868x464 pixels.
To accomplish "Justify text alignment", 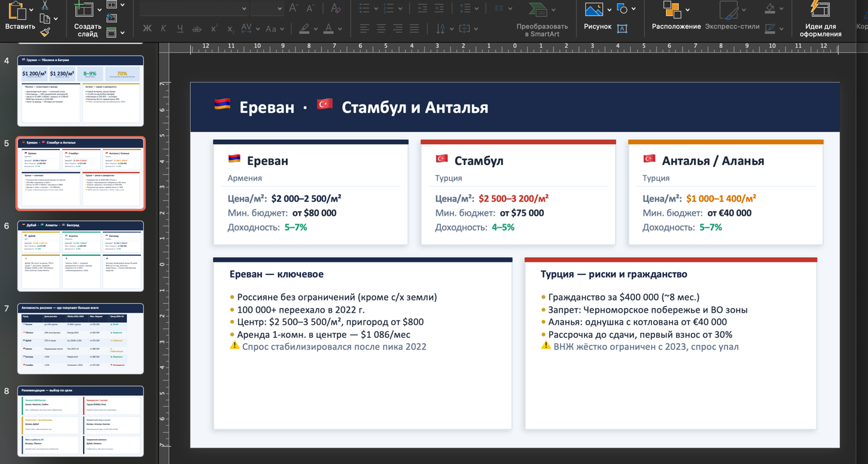I will (x=415, y=28).
